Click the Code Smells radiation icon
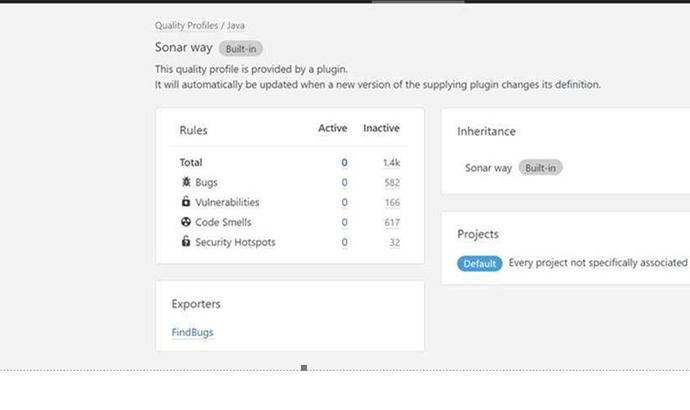 [186, 222]
